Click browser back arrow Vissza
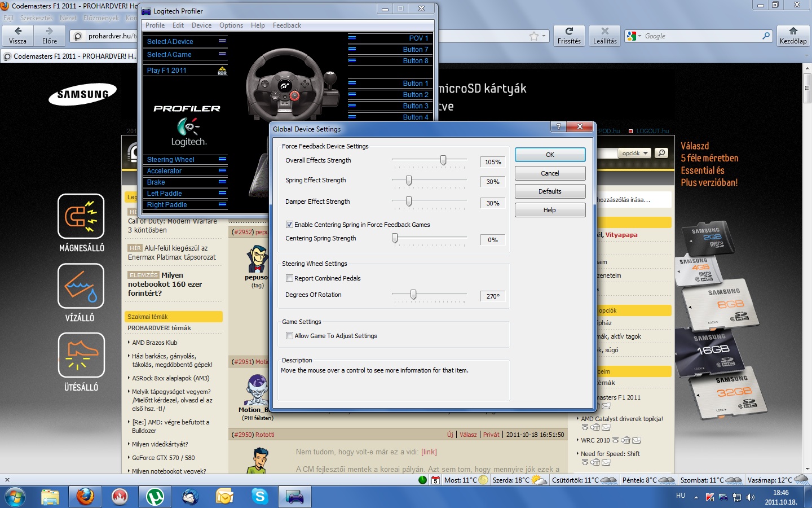The height and width of the screenshot is (508, 812). pos(17,36)
